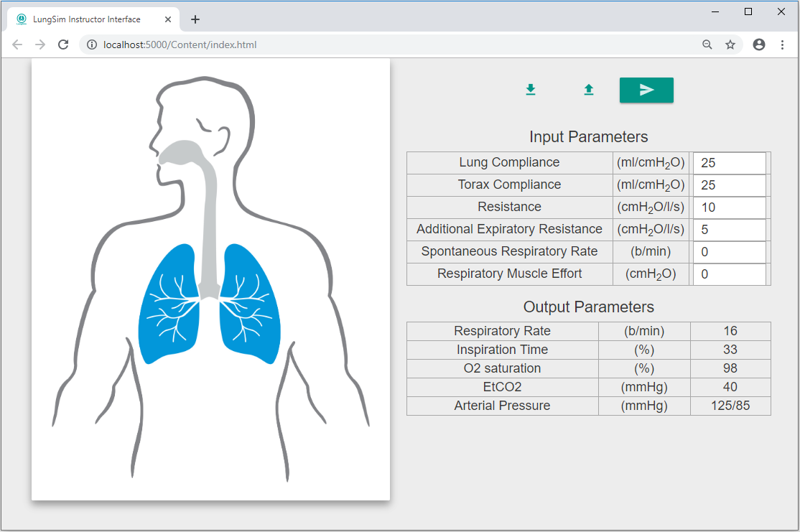Select the LungSim Instructor Interface tab

(x=86, y=19)
